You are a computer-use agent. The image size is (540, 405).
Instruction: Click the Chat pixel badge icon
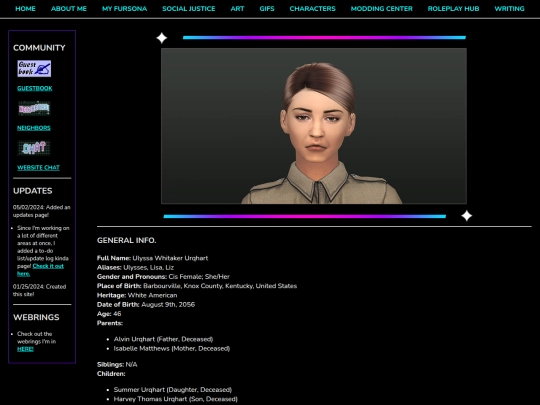34,148
